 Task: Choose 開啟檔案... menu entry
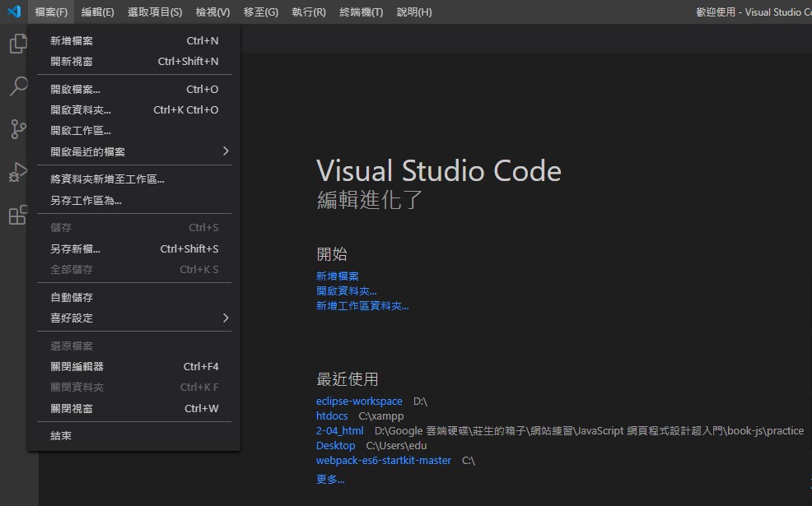pos(134,90)
